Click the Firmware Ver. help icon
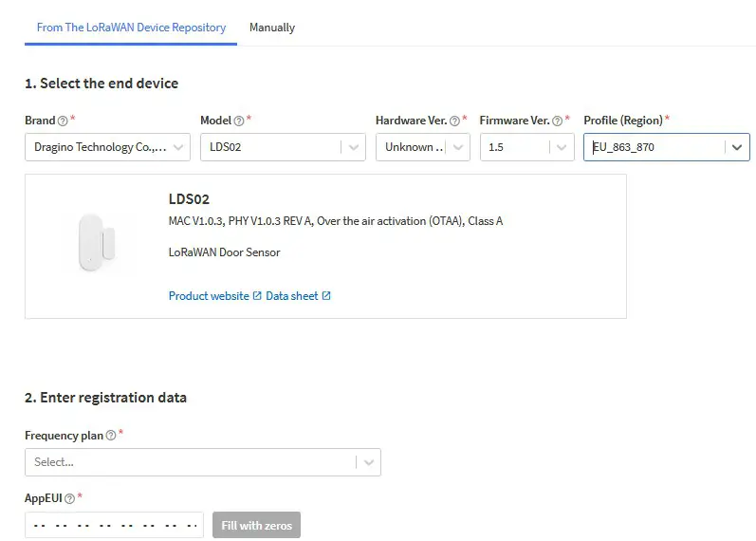 pyautogui.click(x=558, y=121)
